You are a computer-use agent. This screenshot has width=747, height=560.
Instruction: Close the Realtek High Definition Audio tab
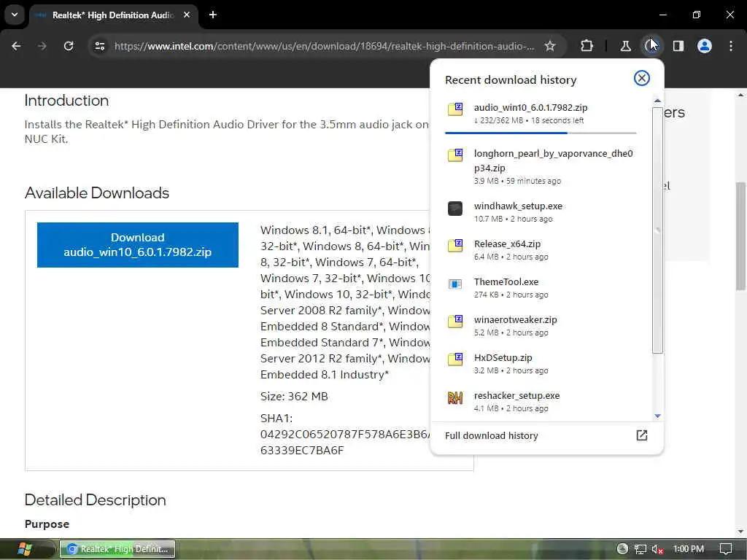click(x=187, y=15)
